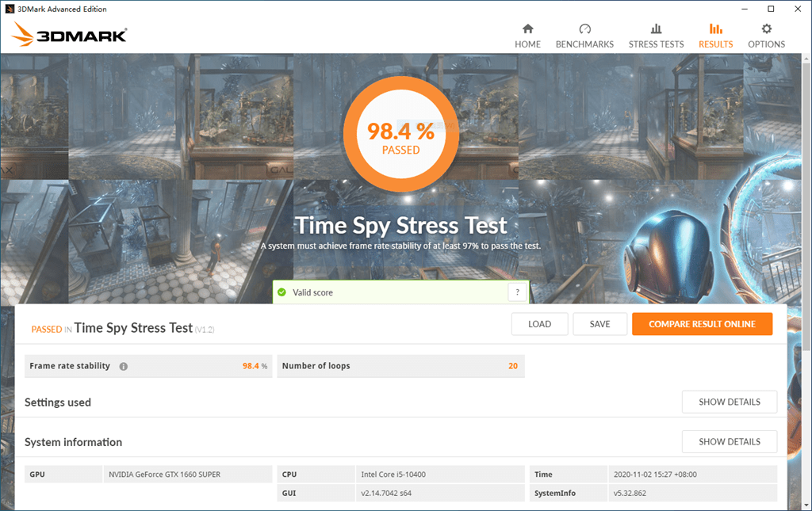812x511 pixels.
Task: Click the Intel Core i5-10400 text
Action: 393,475
